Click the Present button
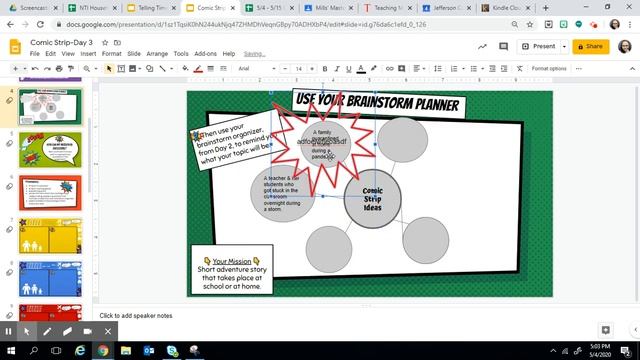The image size is (640, 360). tap(539, 47)
